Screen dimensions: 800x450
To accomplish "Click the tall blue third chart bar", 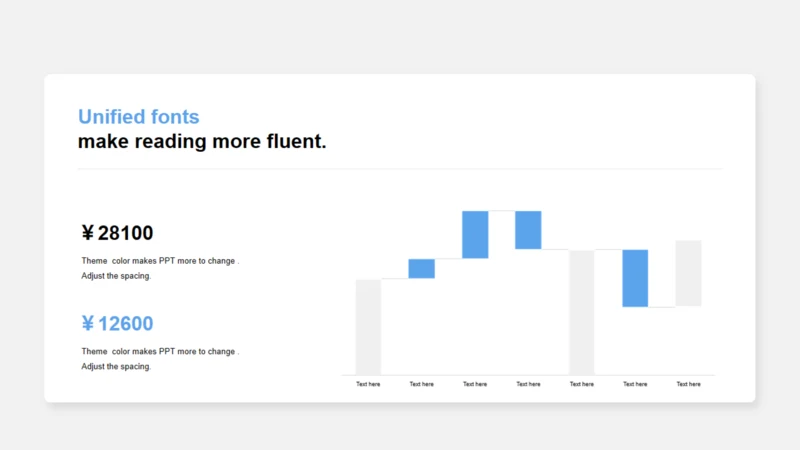I will [x=475, y=235].
